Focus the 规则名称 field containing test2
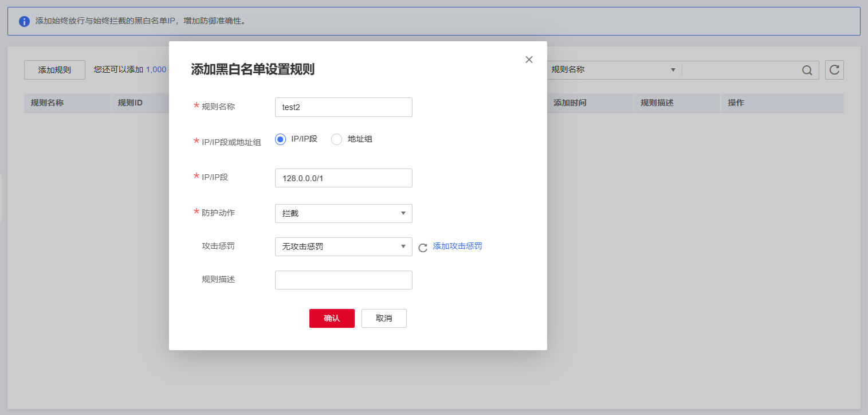 (343, 107)
